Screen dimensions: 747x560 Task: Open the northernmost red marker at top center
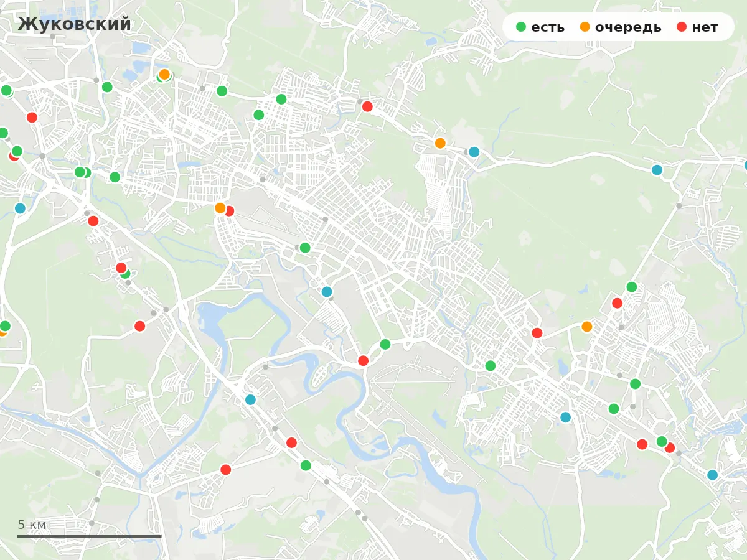coord(367,106)
